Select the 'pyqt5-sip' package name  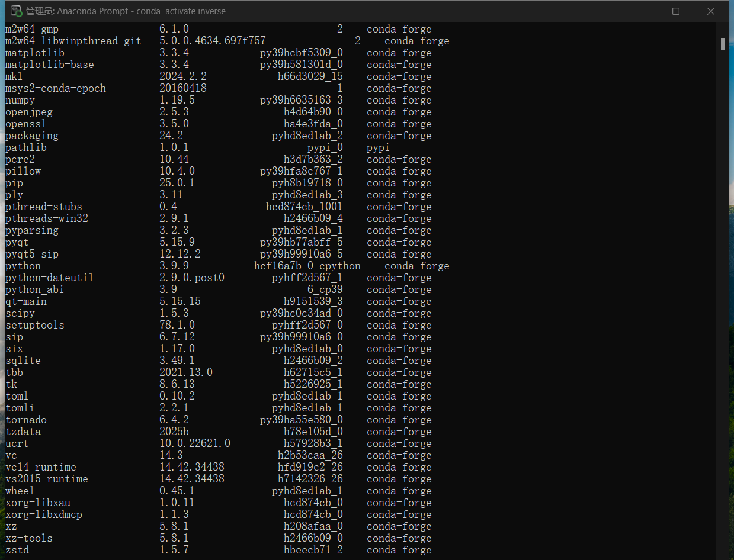32,254
